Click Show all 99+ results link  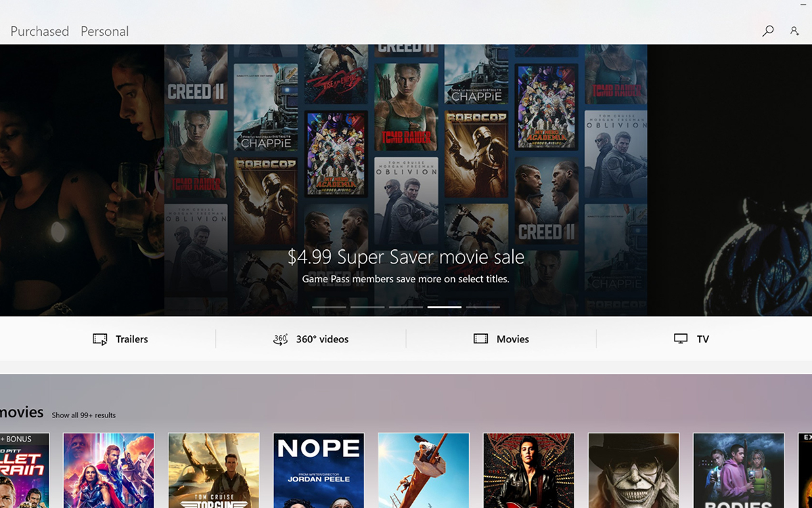(x=84, y=415)
